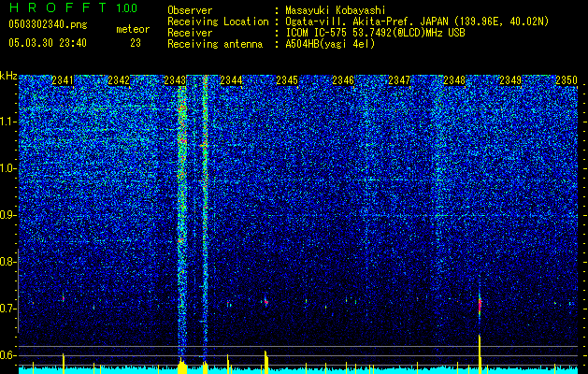Click the Receiver label
588x374 pixels.
[190, 33]
